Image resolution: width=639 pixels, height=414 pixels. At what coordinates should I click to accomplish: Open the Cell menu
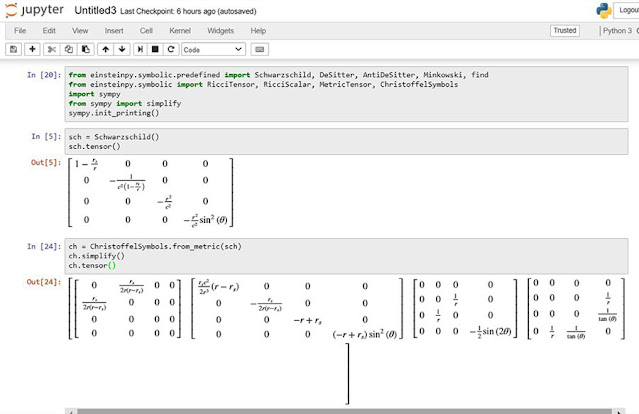click(x=146, y=31)
